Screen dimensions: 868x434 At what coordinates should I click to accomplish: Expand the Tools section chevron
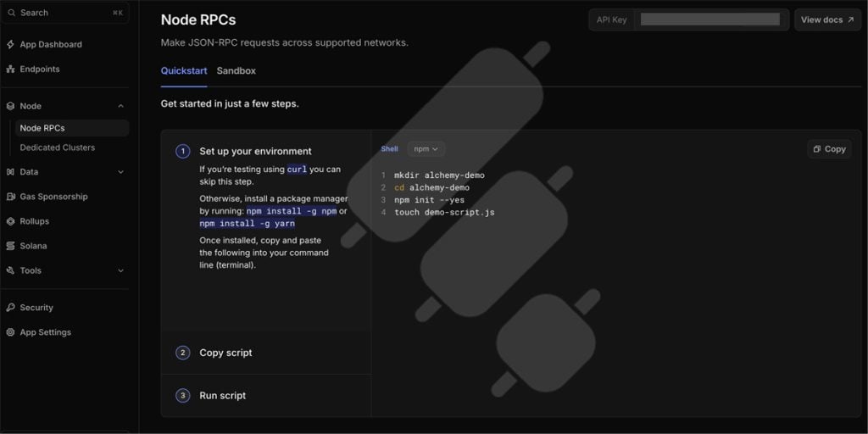pos(120,270)
